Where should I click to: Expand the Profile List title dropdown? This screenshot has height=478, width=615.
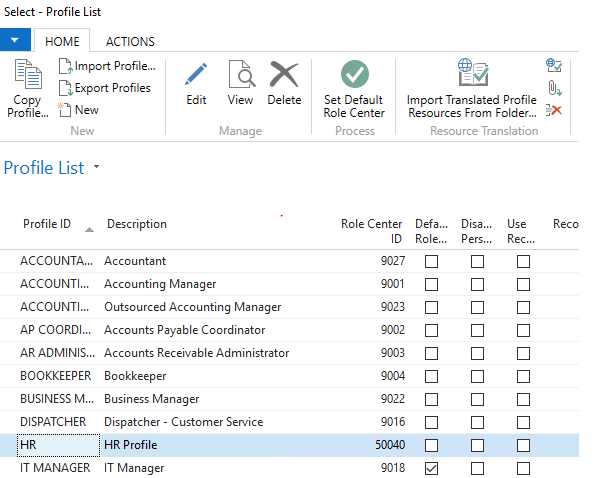coord(96,167)
